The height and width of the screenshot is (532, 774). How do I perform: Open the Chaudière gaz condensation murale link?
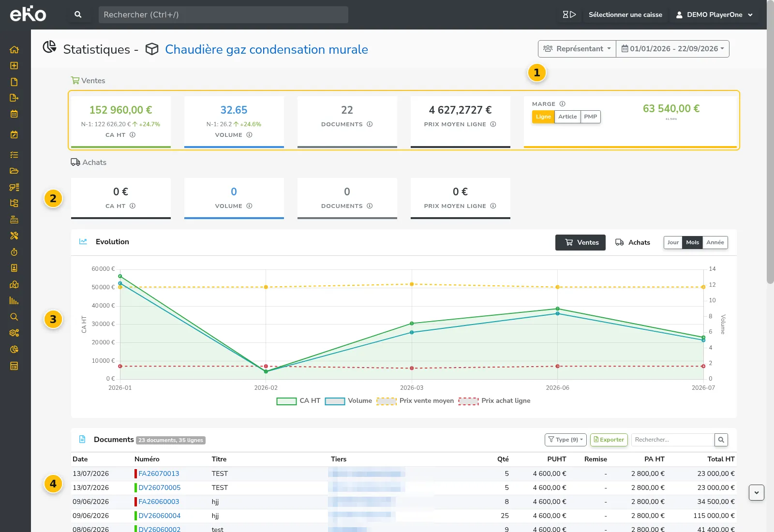[267, 49]
